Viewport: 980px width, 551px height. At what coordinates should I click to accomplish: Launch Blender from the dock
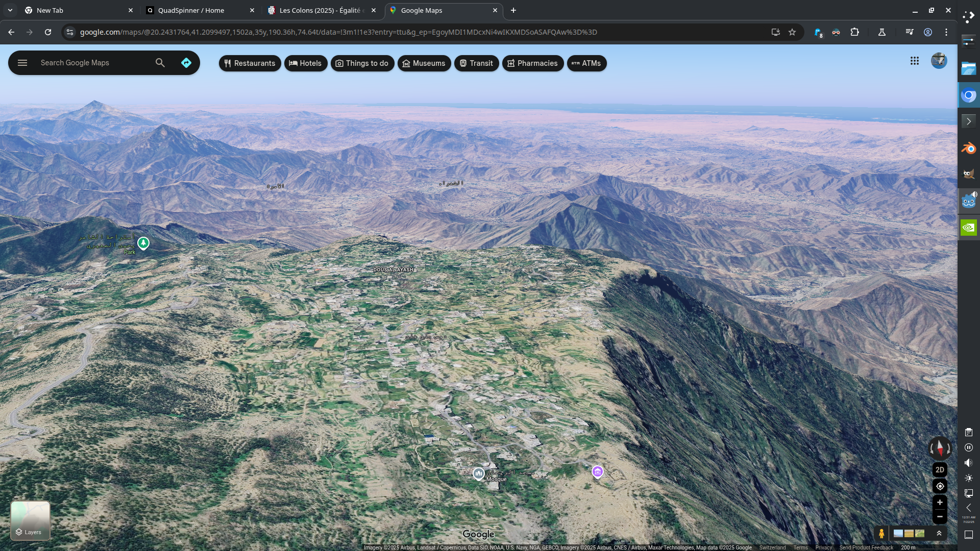click(x=969, y=148)
